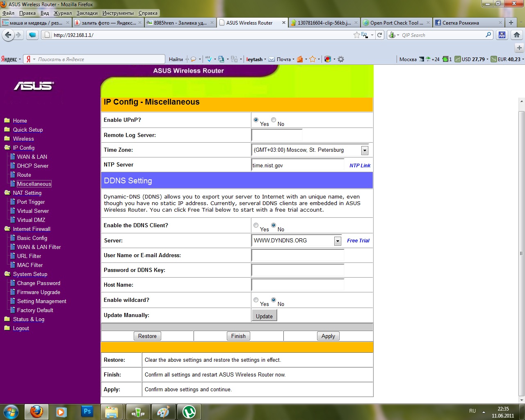Collapse the IP Config tree folder
The image size is (525, 420).
(7, 148)
